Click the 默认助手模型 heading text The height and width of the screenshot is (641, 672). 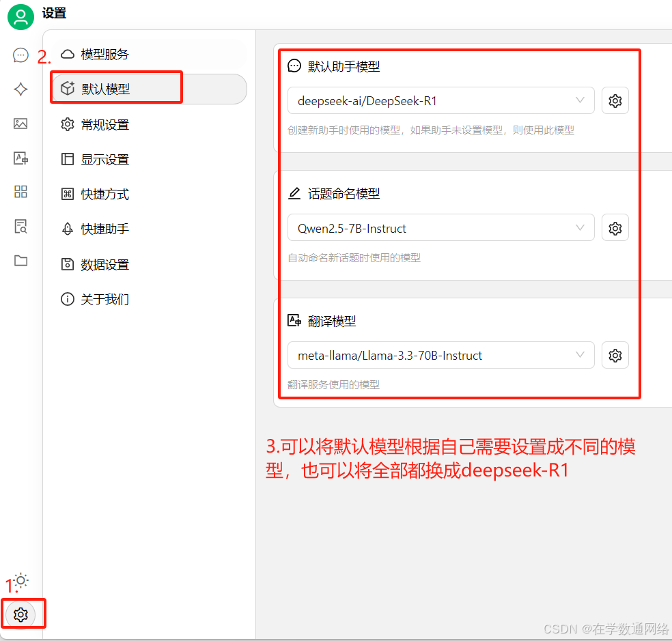(x=344, y=66)
